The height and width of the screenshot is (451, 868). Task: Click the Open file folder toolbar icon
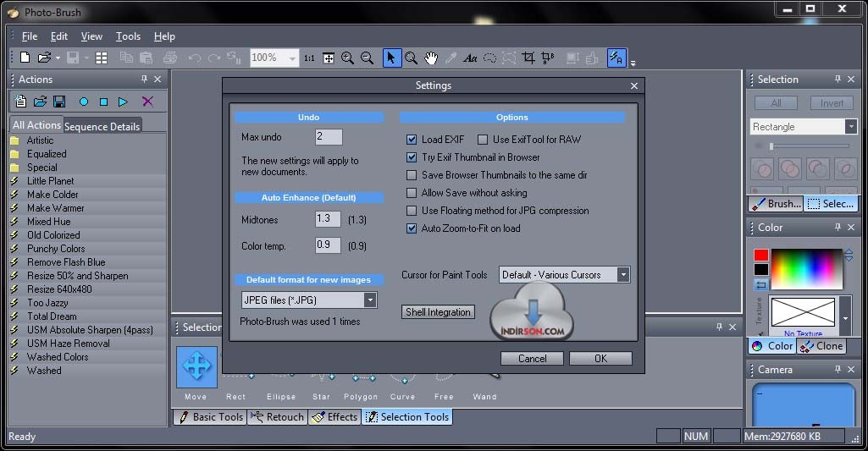coord(44,58)
